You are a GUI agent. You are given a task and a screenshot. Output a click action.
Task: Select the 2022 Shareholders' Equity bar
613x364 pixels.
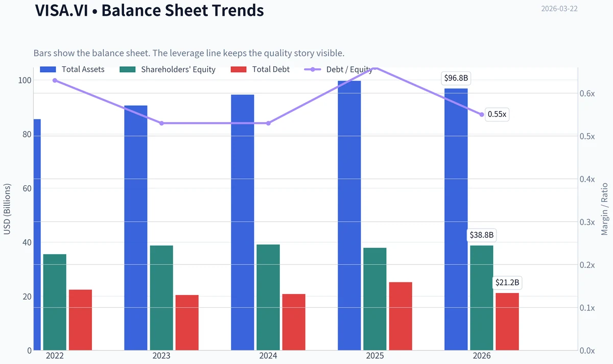click(55, 302)
